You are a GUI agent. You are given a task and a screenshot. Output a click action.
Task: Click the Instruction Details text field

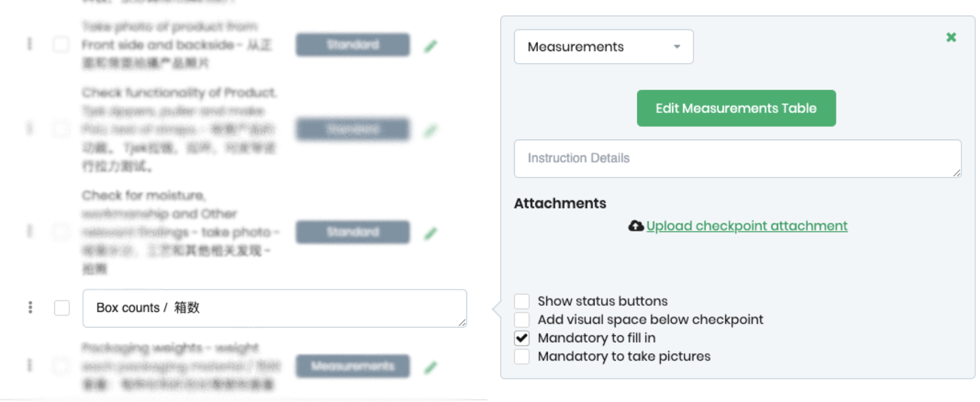point(737,159)
